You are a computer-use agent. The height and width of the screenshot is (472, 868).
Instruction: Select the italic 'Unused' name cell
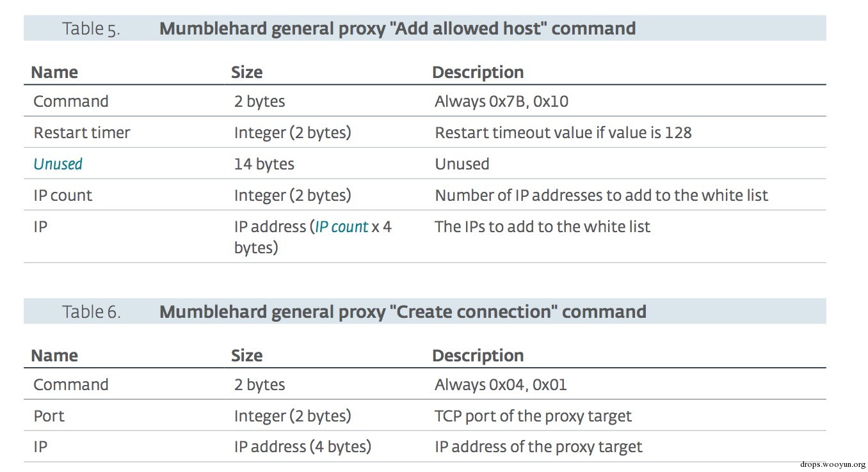pos(58,164)
